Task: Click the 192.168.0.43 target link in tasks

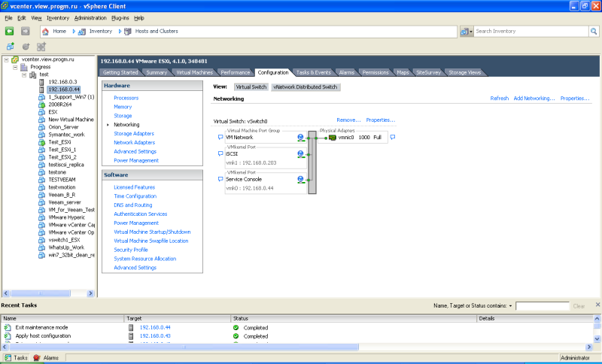Action: tap(155, 335)
